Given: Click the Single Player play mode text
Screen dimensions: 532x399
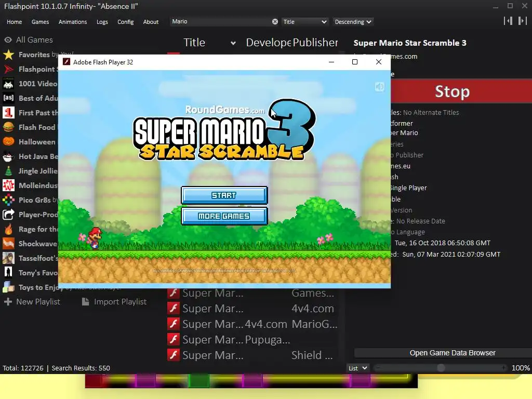Looking at the screenshot, I should pyautogui.click(x=408, y=188).
